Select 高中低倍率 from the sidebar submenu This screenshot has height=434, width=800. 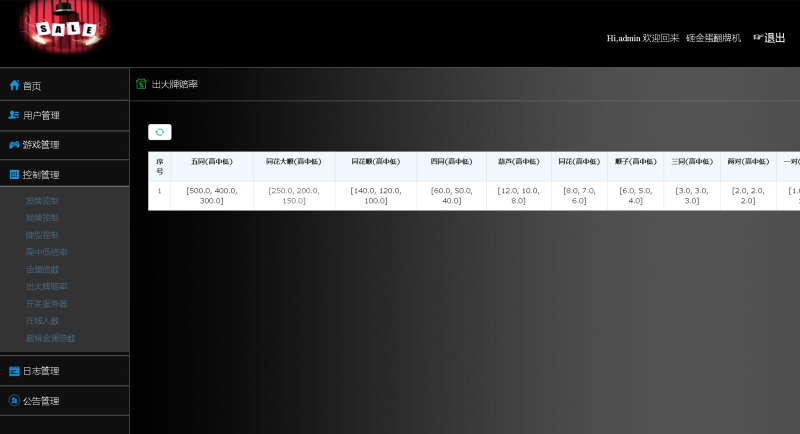[47, 252]
